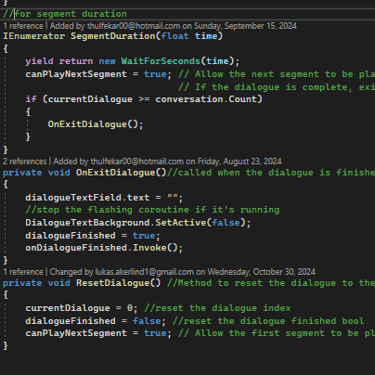Click the SegmentDuration method name
Screen dimensions: 375x375
point(113,36)
